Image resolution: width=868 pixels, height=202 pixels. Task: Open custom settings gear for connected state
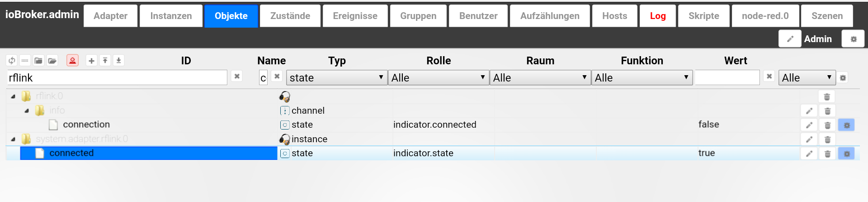pyautogui.click(x=846, y=154)
